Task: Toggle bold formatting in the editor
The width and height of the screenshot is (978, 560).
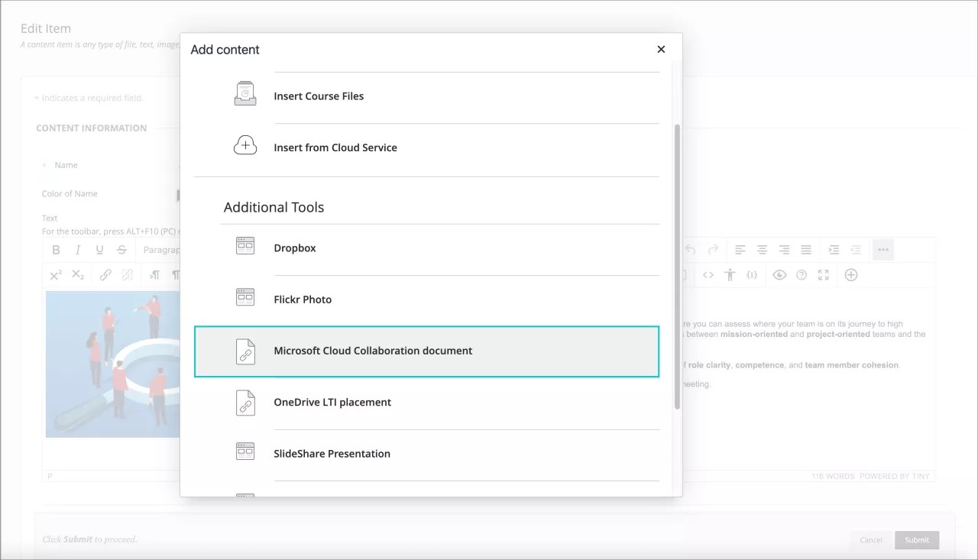Action: [55, 249]
